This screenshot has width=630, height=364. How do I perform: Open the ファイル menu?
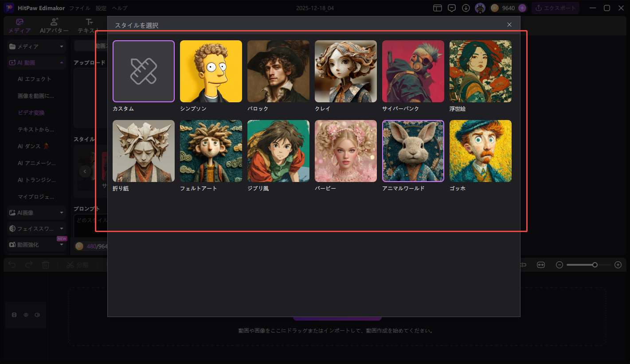point(80,8)
